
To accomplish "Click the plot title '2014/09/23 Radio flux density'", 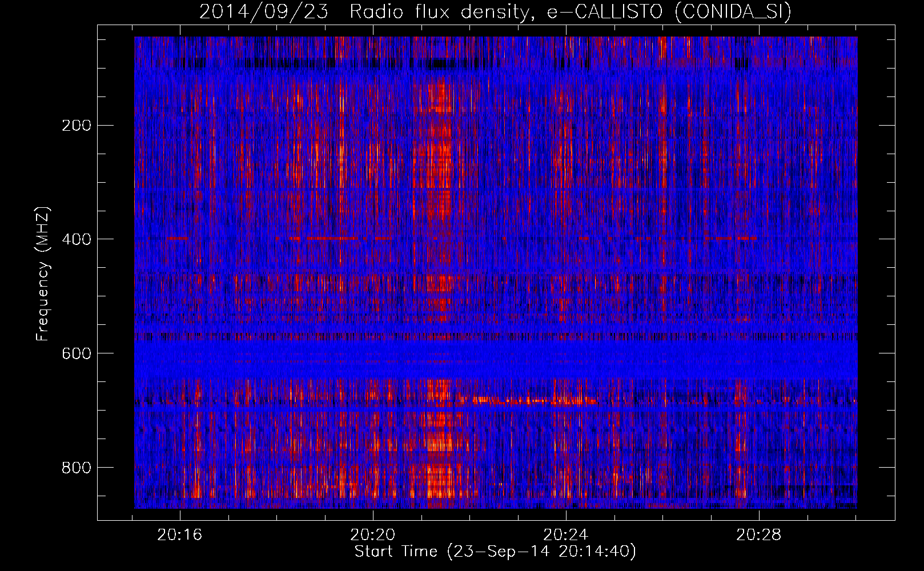I will pos(496,11).
